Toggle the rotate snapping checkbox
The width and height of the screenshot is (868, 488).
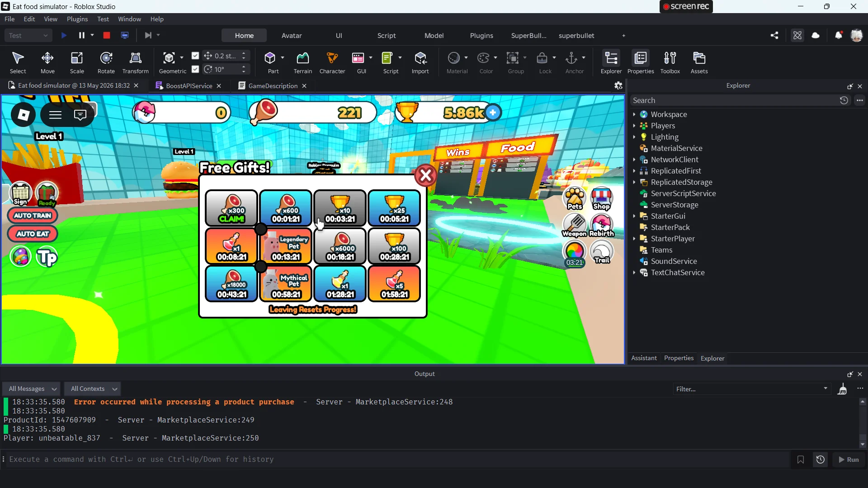point(195,69)
